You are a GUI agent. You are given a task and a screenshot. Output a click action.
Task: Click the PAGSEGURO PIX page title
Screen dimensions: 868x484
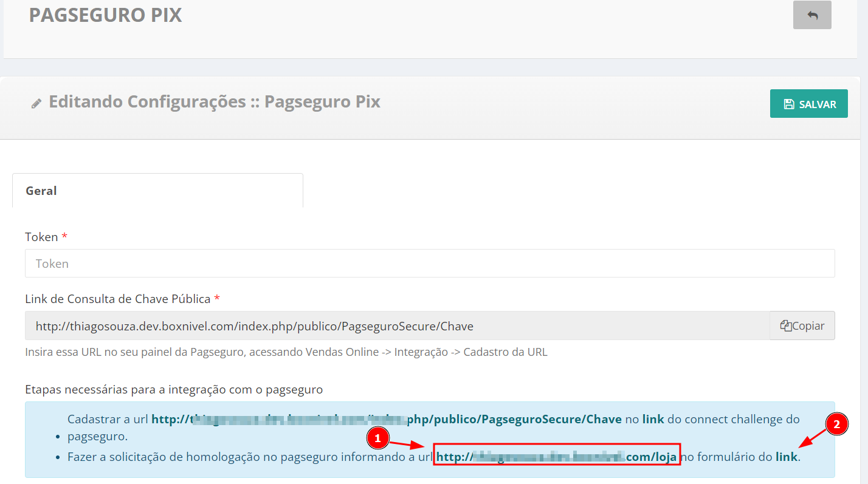pos(105,15)
